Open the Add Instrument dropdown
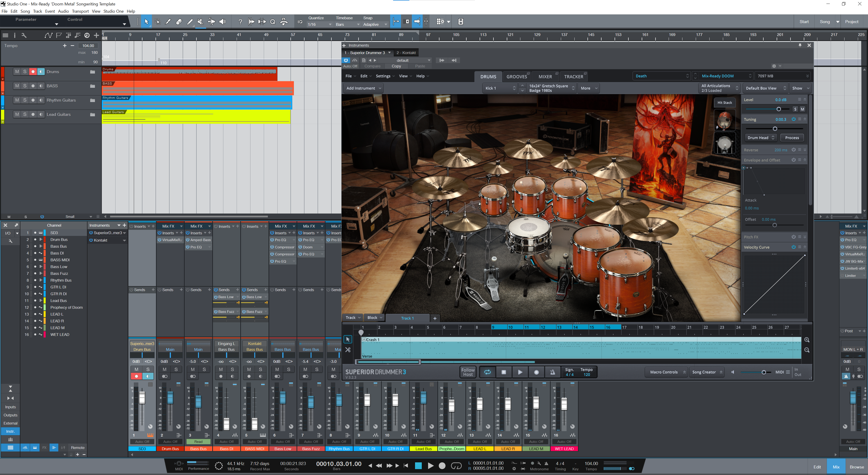Screen dimensions: 868x475 pyautogui.click(x=363, y=88)
